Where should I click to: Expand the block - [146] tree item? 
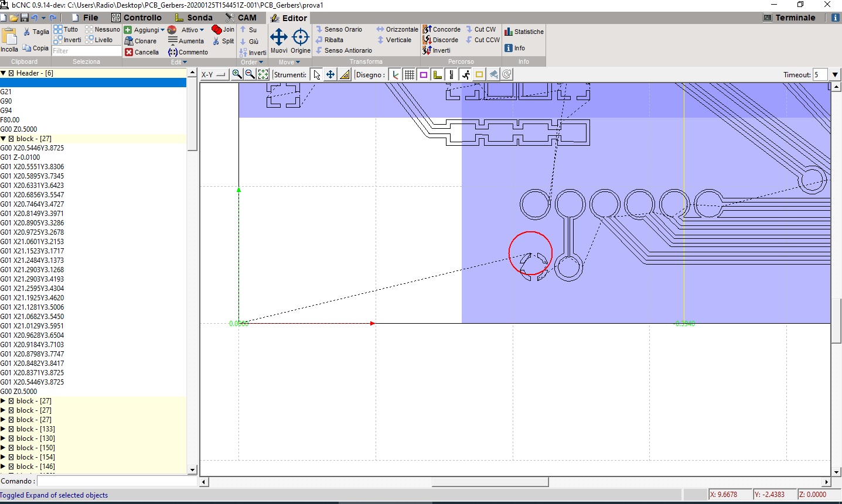4,467
